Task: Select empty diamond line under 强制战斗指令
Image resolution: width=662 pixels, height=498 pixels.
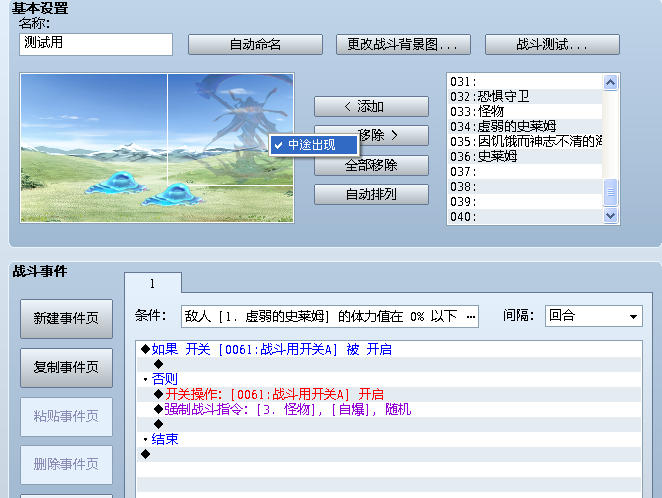Action: click(388, 425)
